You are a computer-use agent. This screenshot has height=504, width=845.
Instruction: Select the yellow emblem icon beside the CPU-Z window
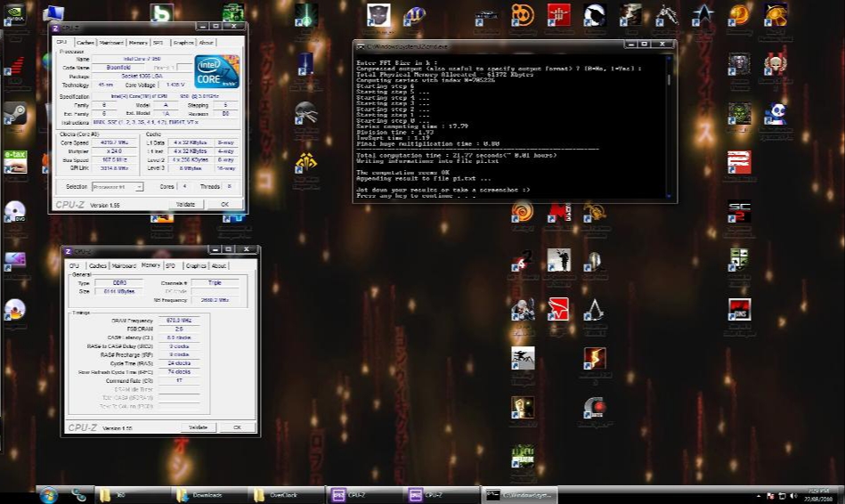pyautogui.click(x=305, y=162)
